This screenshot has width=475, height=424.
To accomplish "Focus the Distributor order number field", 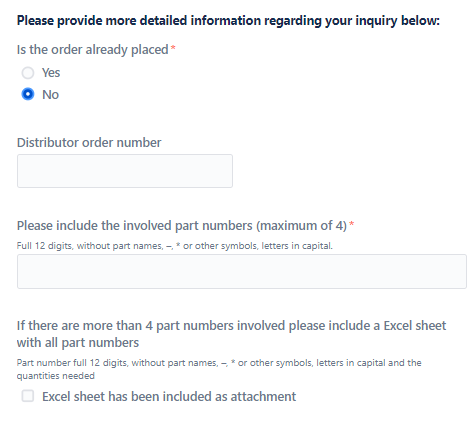I will (125, 171).
